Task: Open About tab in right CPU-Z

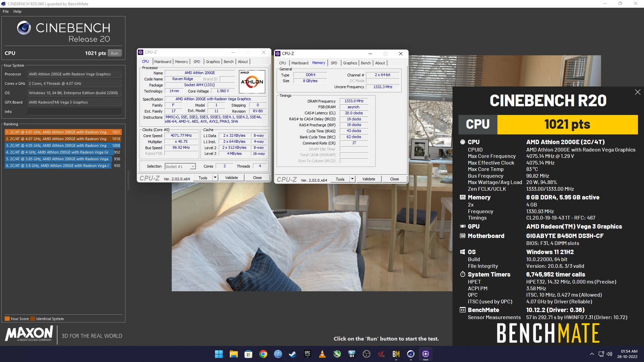Action: [x=380, y=63]
